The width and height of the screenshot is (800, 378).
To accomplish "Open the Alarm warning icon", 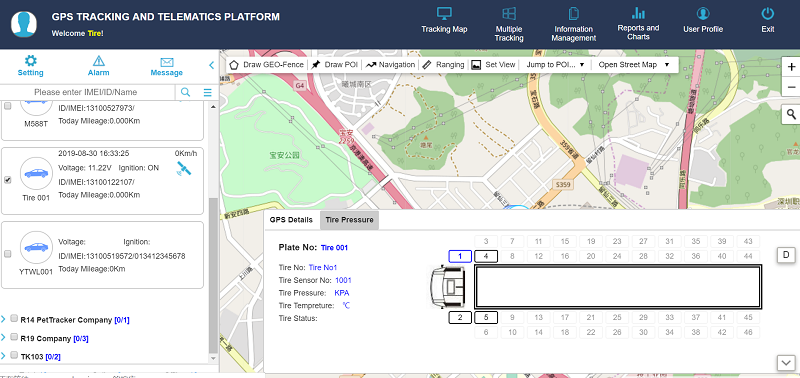I will (x=98, y=61).
